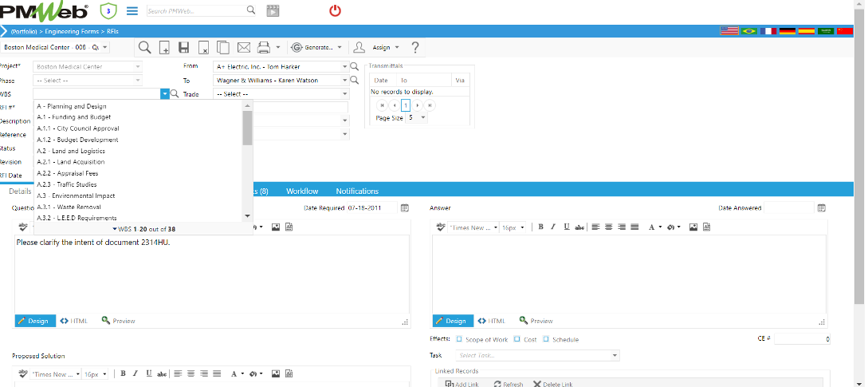
Task: Switch language using the German flag
Action: (x=787, y=31)
